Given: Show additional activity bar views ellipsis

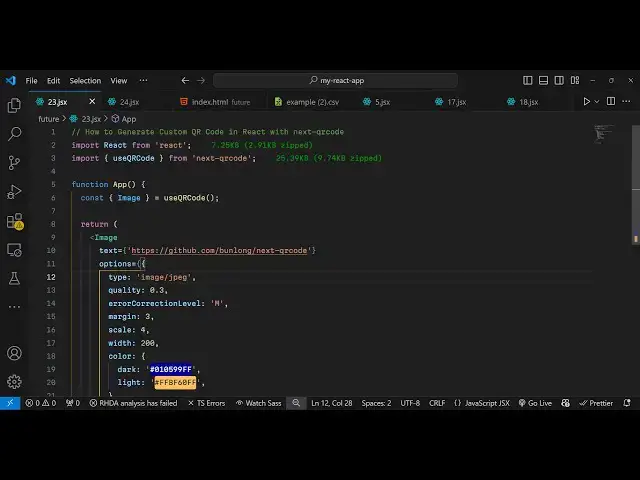Looking at the screenshot, I should (14, 307).
